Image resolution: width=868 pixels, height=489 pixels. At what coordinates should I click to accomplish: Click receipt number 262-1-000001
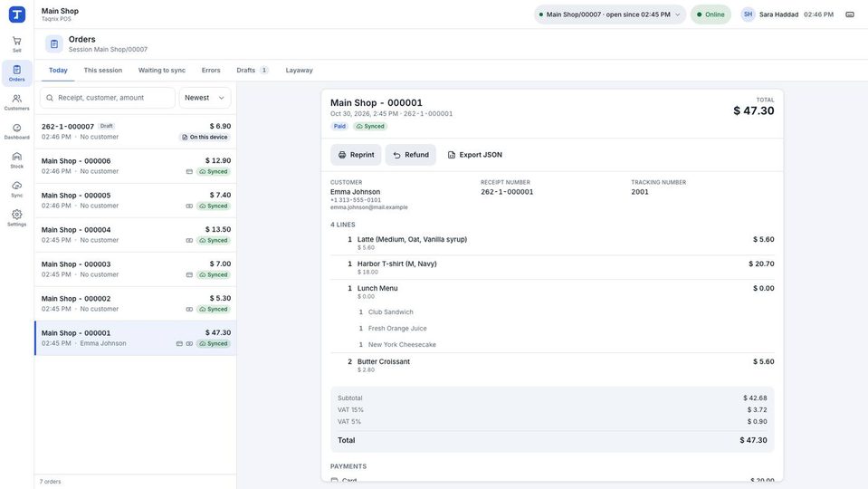[x=507, y=192]
